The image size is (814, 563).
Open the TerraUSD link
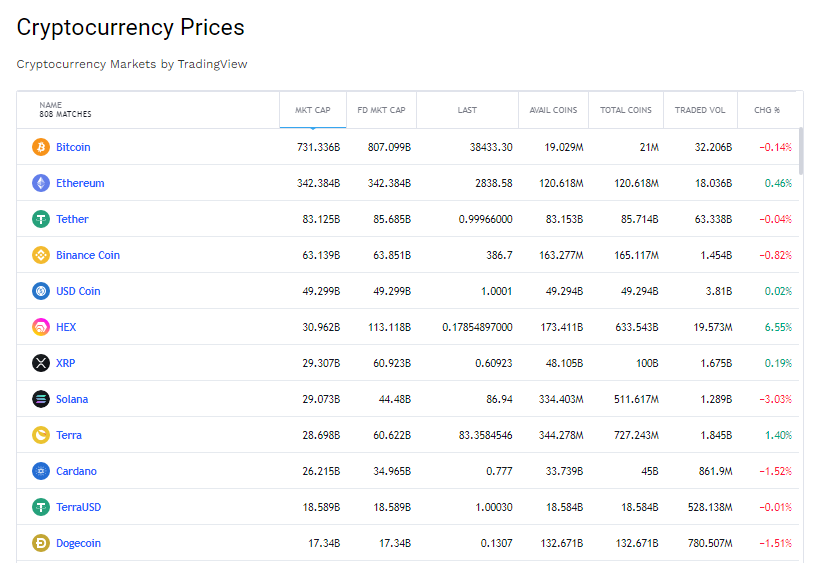point(78,507)
